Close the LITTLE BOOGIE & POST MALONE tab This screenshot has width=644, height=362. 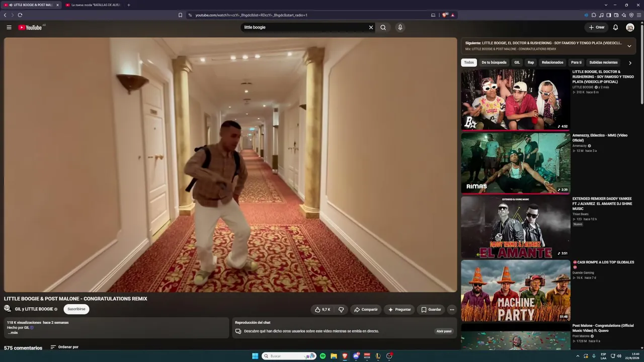coord(57,5)
